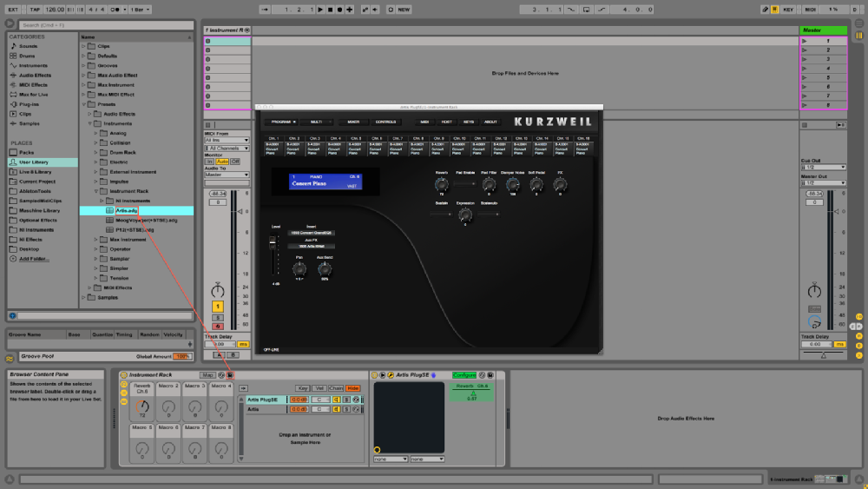The image size is (868, 489).
Task: Select the MoogVoyager(+STSE).adg preset
Action: 147,220
